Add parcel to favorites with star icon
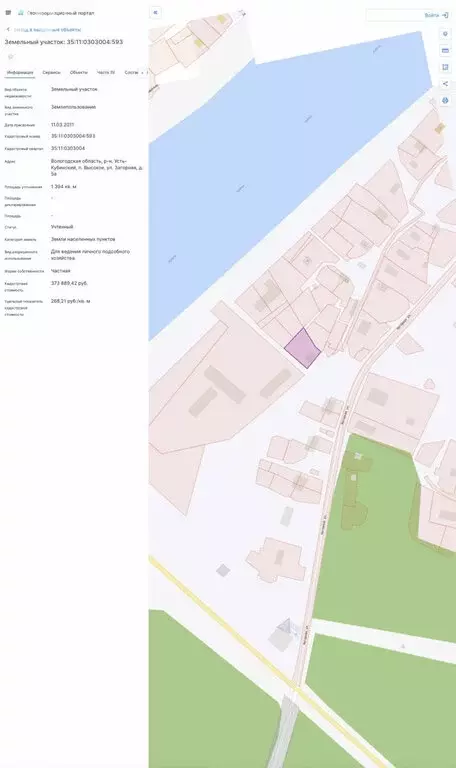The height and width of the screenshot is (768, 456). point(10,57)
